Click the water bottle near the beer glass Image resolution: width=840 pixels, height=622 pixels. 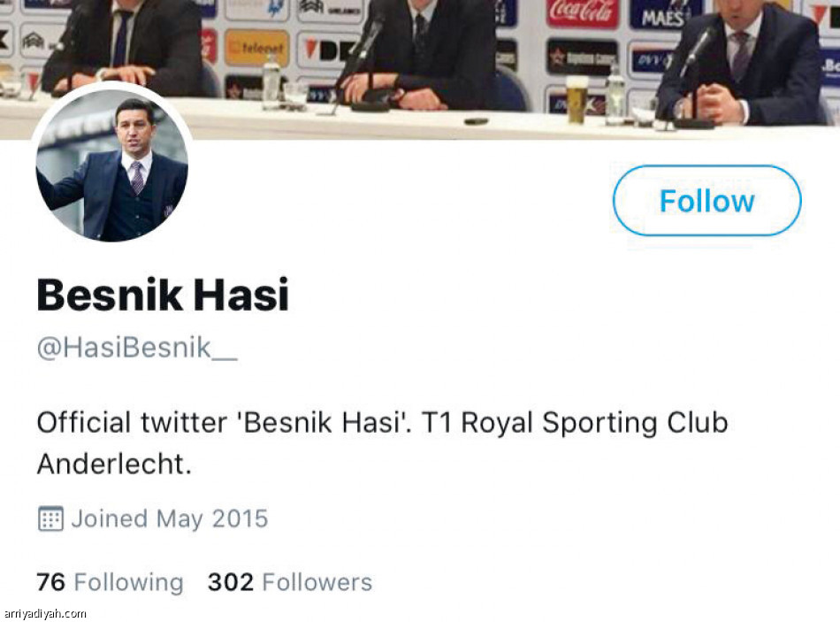tap(615, 96)
